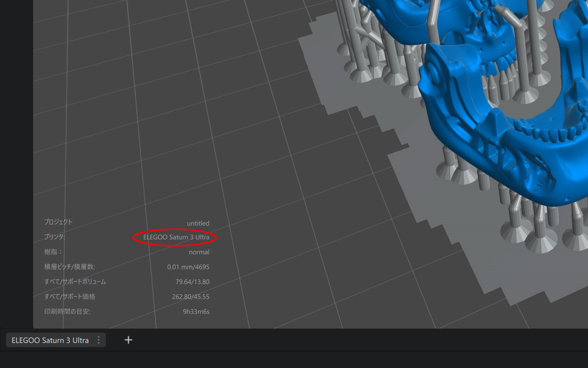
Task: Select the '積層ピッチ/積層数:' label
Action: pos(69,267)
